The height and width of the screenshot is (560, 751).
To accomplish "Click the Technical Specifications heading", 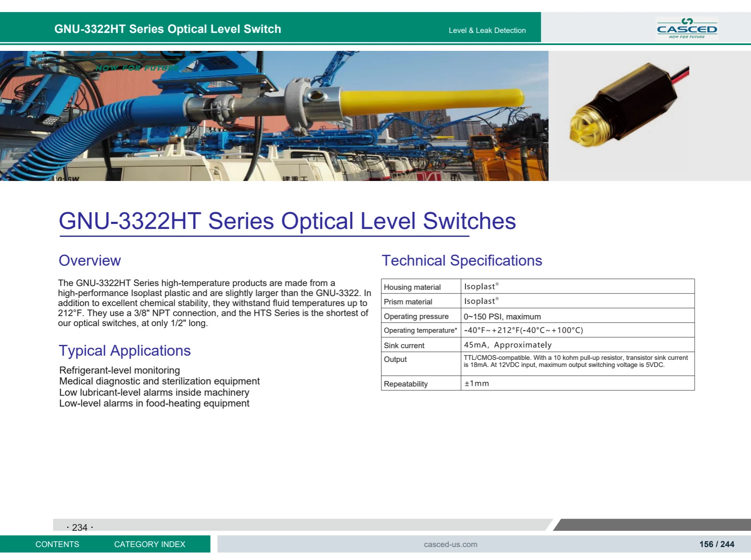I will coord(462,260).
